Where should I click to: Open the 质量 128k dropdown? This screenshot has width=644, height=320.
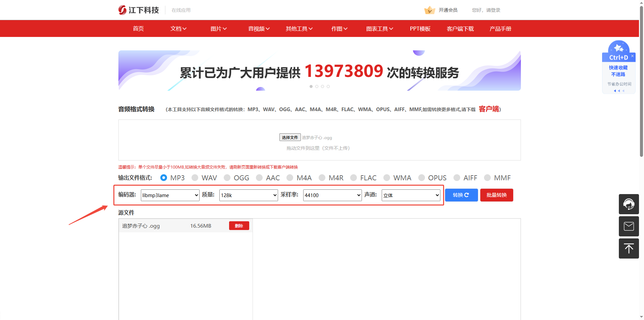[x=249, y=195]
